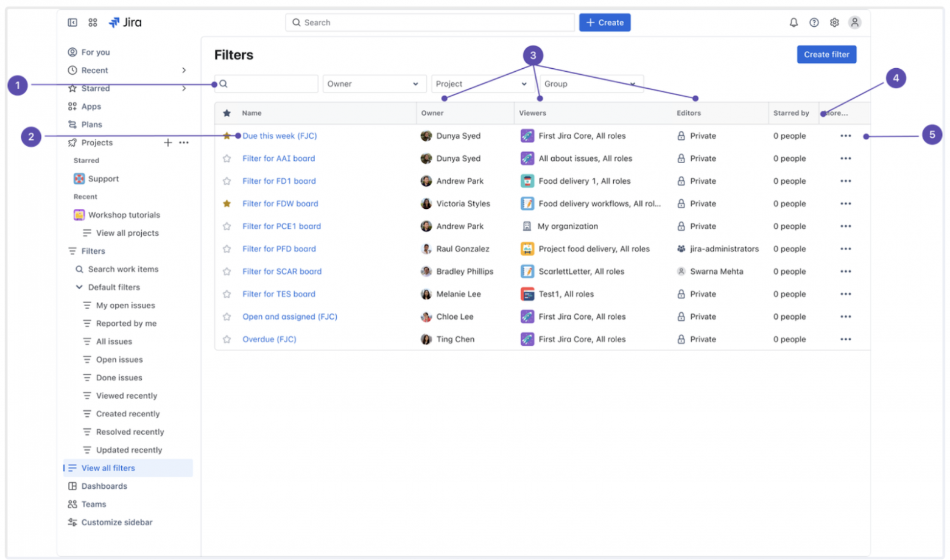Screen dimensions: 950x560
Task: Collapse the Default filters section
Action: pyautogui.click(x=79, y=287)
